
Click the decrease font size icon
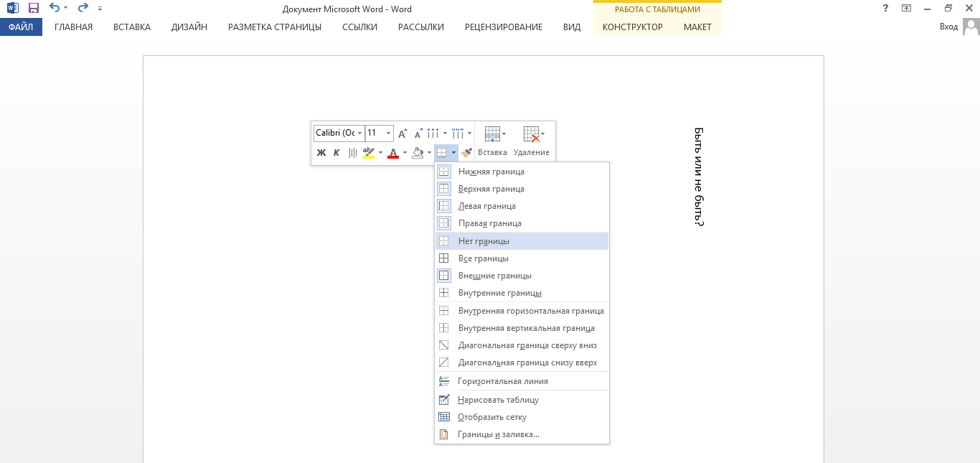click(x=418, y=134)
